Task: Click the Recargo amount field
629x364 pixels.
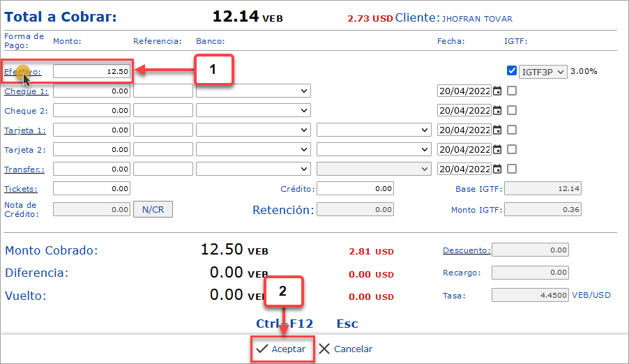Action: (530, 273)
